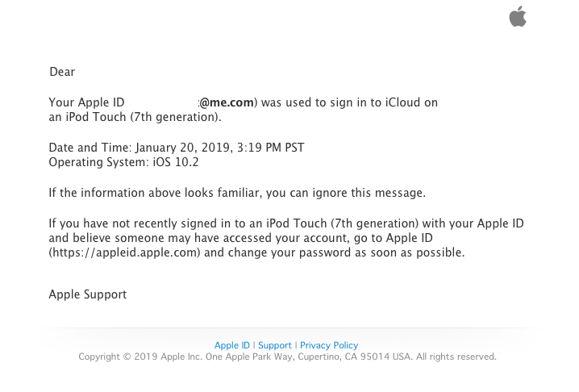The image size is (579, 392).
Task: Click the 'Operating System: iOS 10.2' line
Action: (x=123, y=162)
